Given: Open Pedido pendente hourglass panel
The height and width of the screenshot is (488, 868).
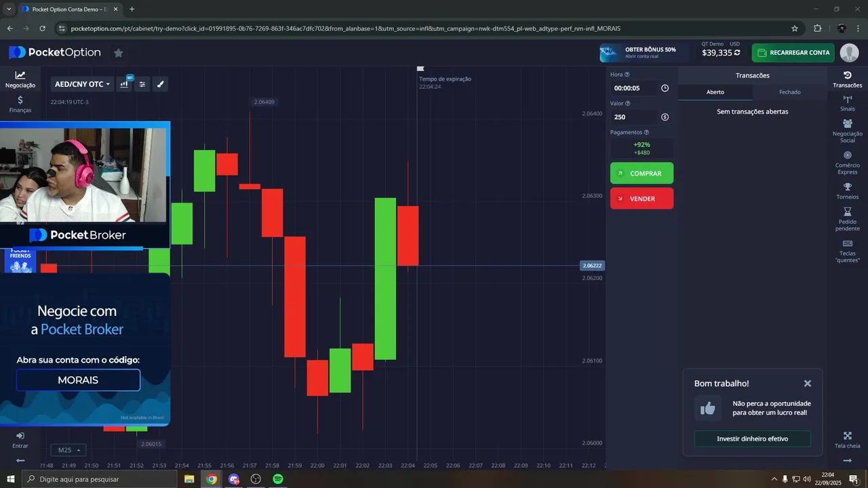Looking at the screenshot, I should tap(847, 219).
